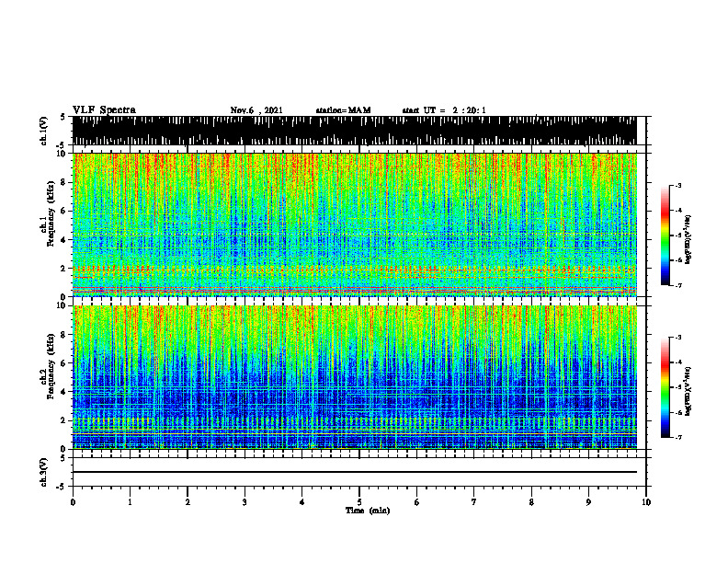
Task: Click the 'VLF Spectra' title text
Action: 104,110
